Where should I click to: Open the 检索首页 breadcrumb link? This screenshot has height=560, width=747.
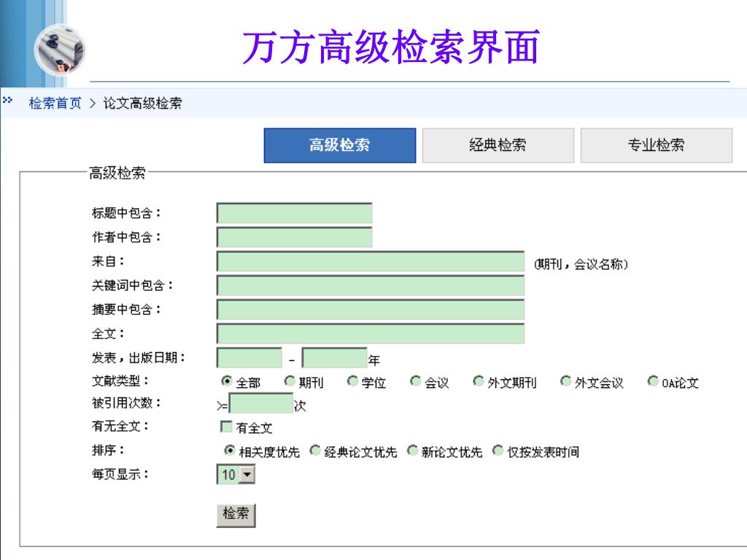click(x=55, y=103)
